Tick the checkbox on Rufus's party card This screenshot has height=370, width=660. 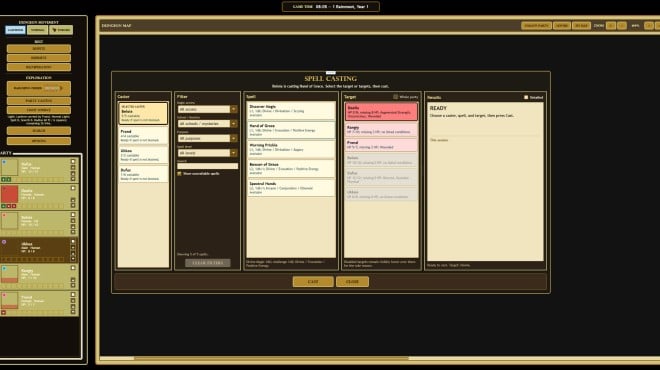coord(73,161)
